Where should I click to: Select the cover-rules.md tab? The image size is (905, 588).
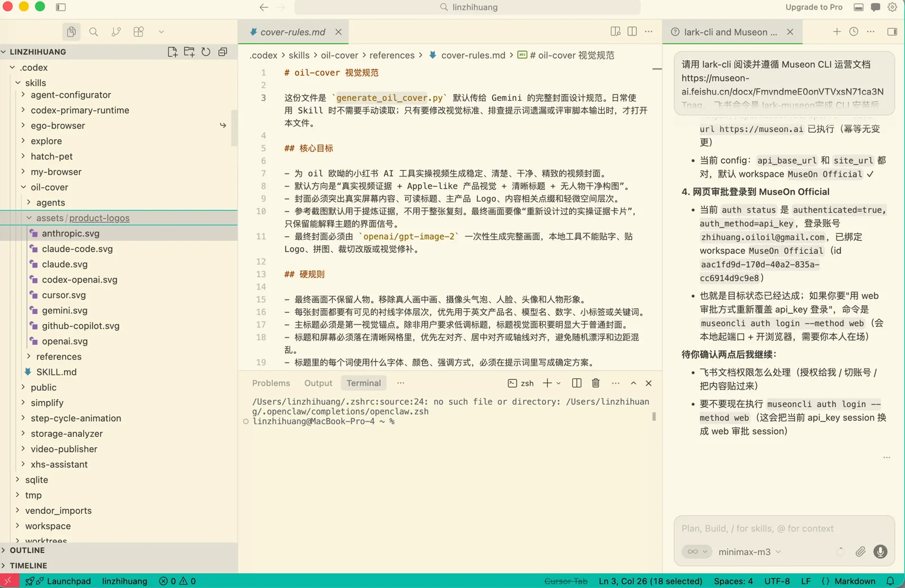(x=292, y=32)
